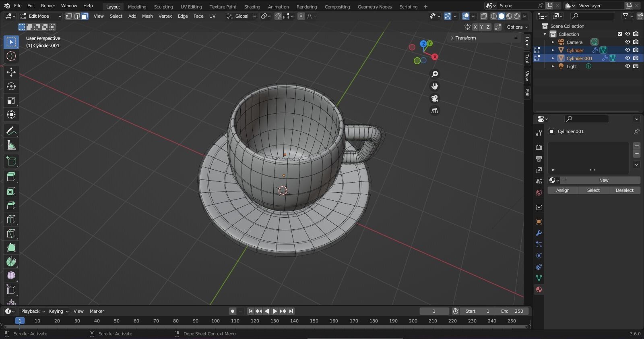Switch to Sculpting workspace tab
Image resolution: width=644 pixels, height=339 pixels.
pyautogui.click(x=163, y=6)
